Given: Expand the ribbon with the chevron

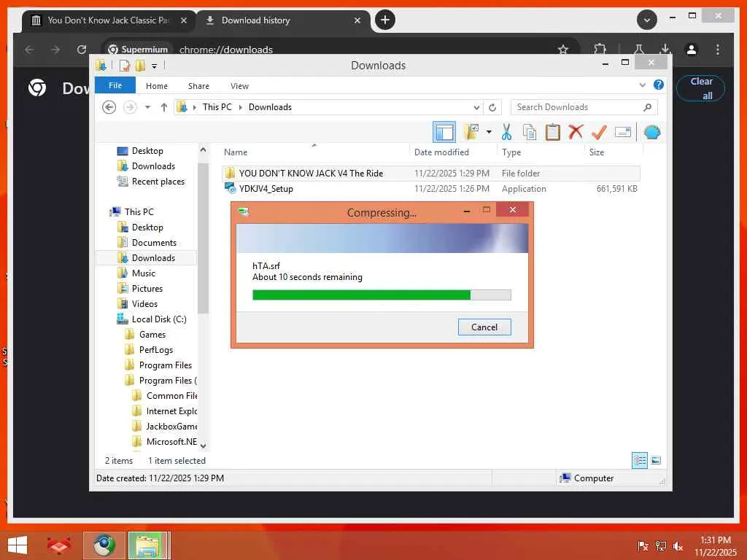Looking at the screenshot, I should tap(642, 85).
